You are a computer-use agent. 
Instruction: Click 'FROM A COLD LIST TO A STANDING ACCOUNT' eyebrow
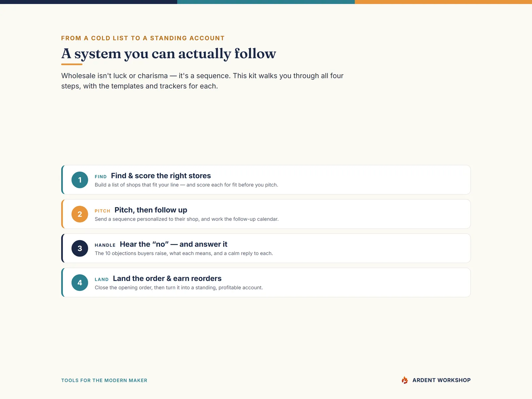point(143,38)
